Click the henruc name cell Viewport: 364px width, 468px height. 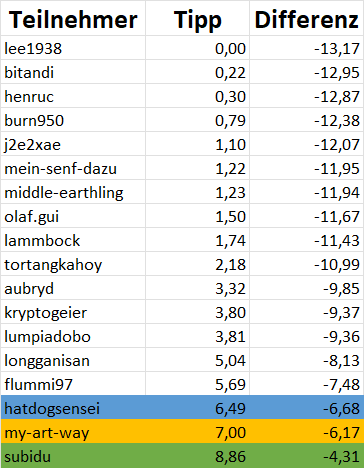point(73,96)
